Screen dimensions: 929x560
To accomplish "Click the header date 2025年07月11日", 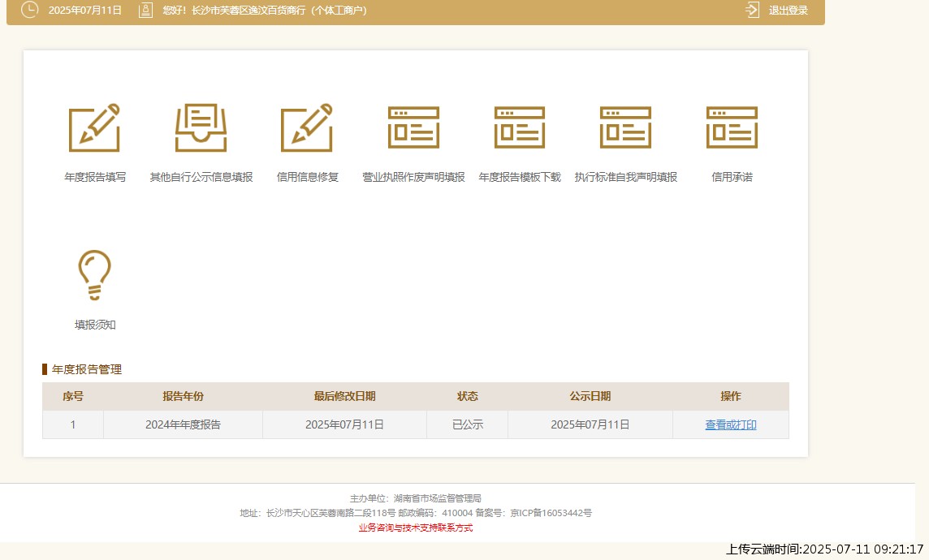I will pyautogui.click(x=85, y=10).
